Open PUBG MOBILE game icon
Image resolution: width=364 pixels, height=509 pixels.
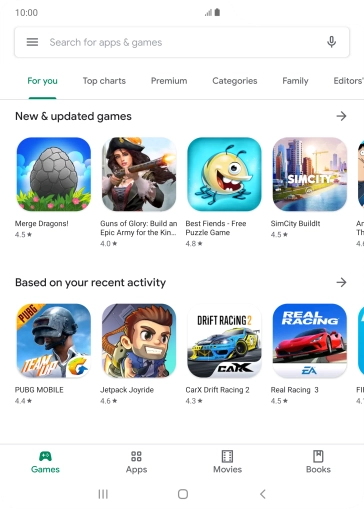54,340
